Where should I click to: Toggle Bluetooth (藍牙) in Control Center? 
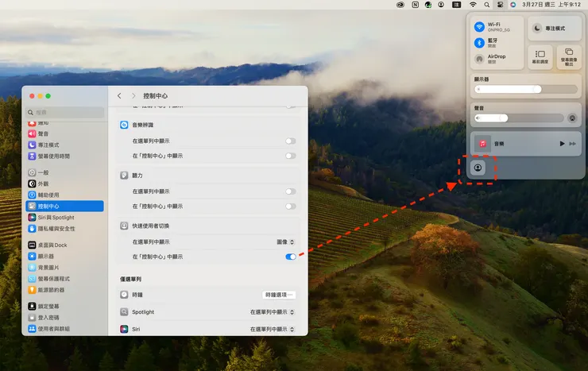[479, 43]
